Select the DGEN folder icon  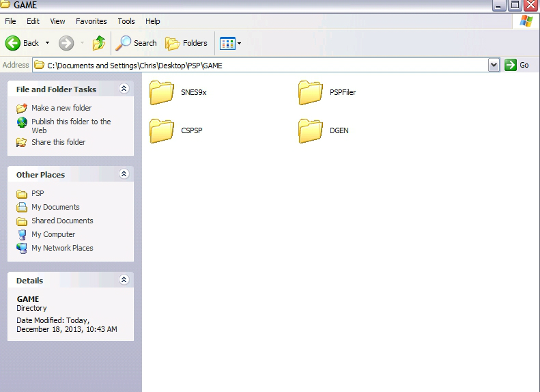(x=311, y=130)
